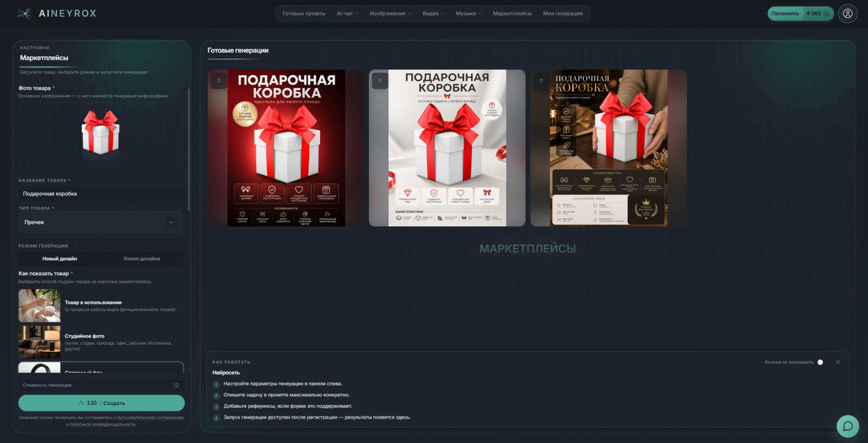Click the product name input field
This screenshot has height=443, width=868.
(101, 194)
